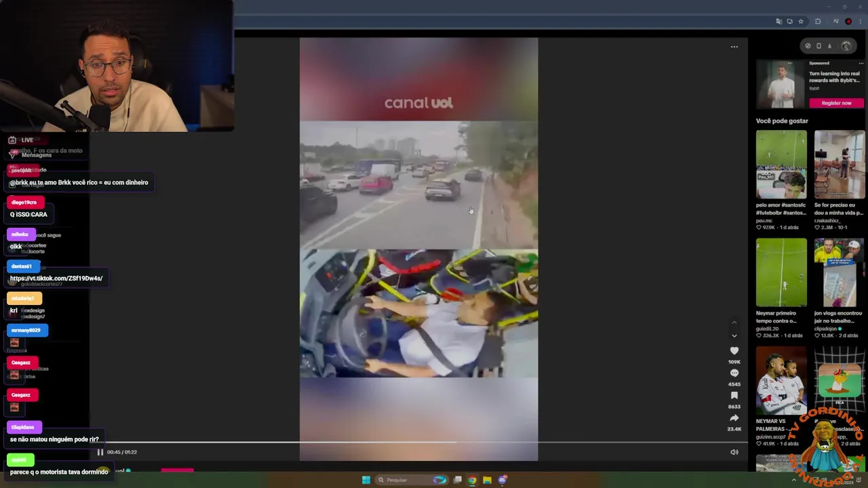Click the Mensagens label in the chat overlay
This screenshot has height=488, width=868.
(37, 155)
